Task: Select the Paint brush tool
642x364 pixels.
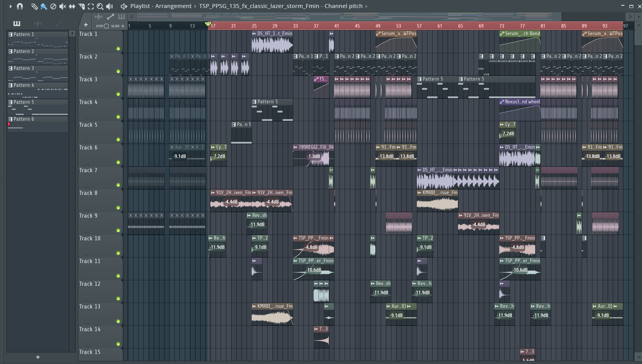Action: click(x=44, y=6)
